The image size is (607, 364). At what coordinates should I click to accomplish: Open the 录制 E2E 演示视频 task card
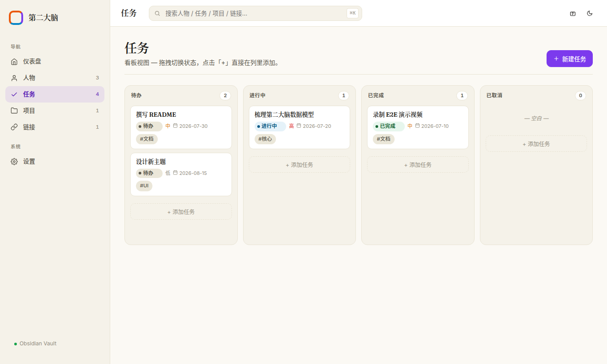[x=418, y=127]
